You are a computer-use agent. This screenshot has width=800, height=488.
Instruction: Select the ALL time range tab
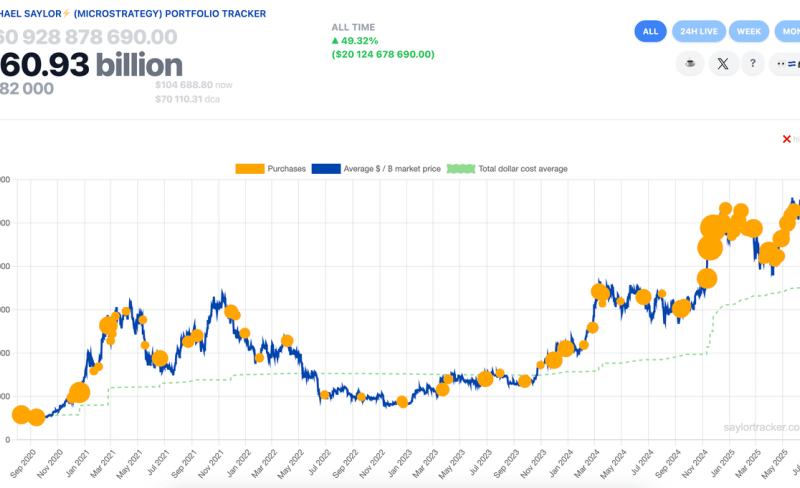pyautogui.click(x=650, y=32)
